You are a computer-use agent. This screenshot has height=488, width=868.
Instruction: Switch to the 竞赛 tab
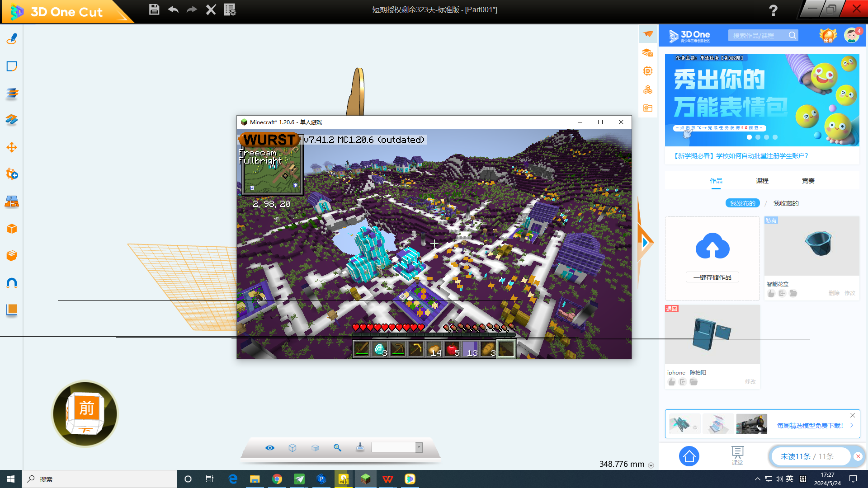point(808,181)
